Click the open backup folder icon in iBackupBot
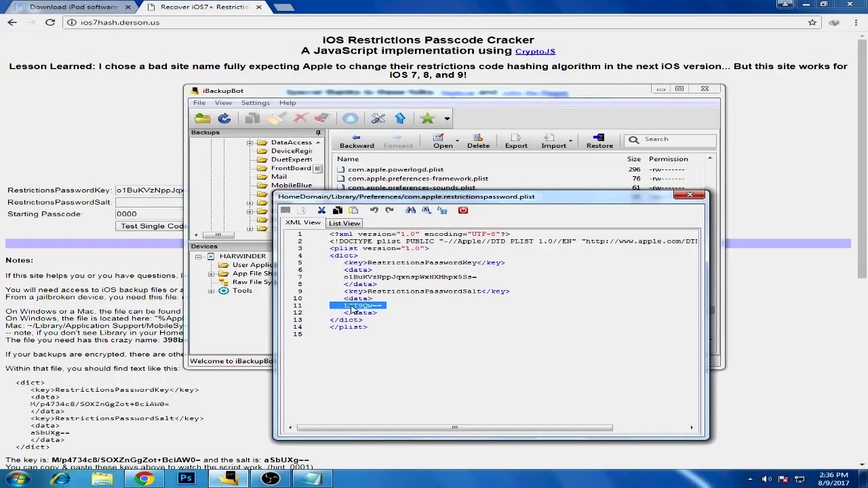The height and width of the screenshot is (488, 868). 202,119
